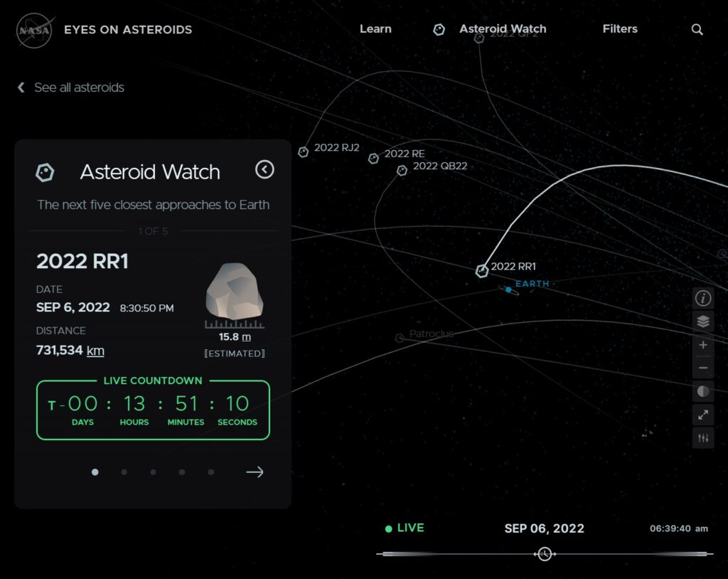Select the 2022 QB22 asteroid marker

[402, 171]
